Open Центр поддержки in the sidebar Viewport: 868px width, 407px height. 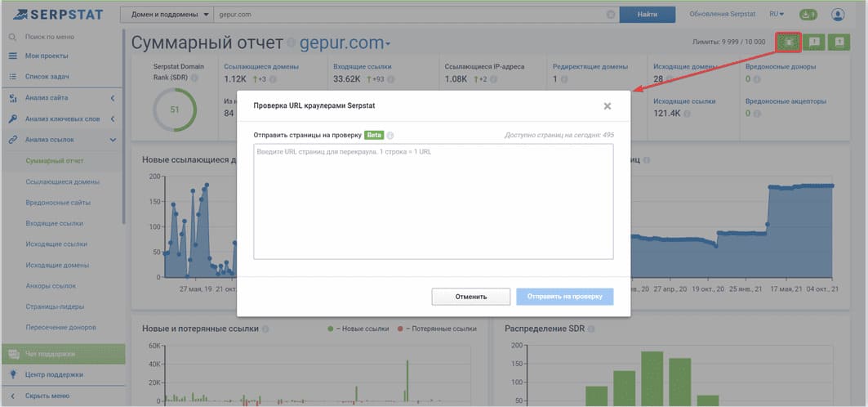(x=54, y=374)
